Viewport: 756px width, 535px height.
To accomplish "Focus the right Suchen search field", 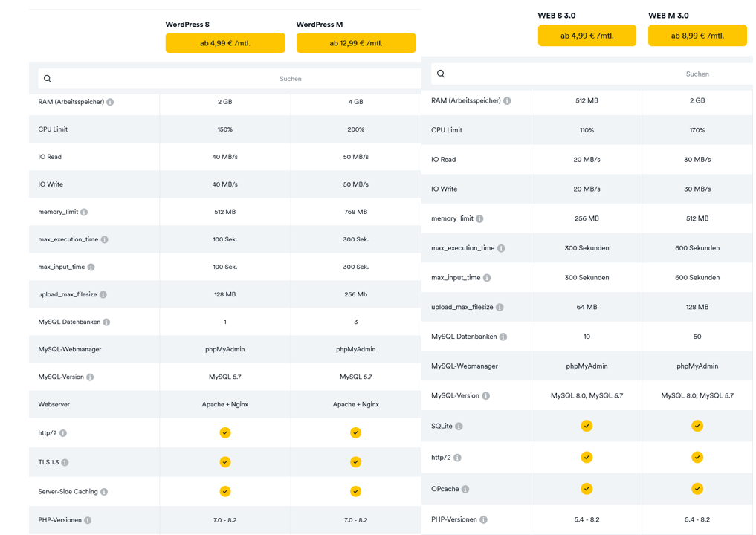I will tap(592, 74).
